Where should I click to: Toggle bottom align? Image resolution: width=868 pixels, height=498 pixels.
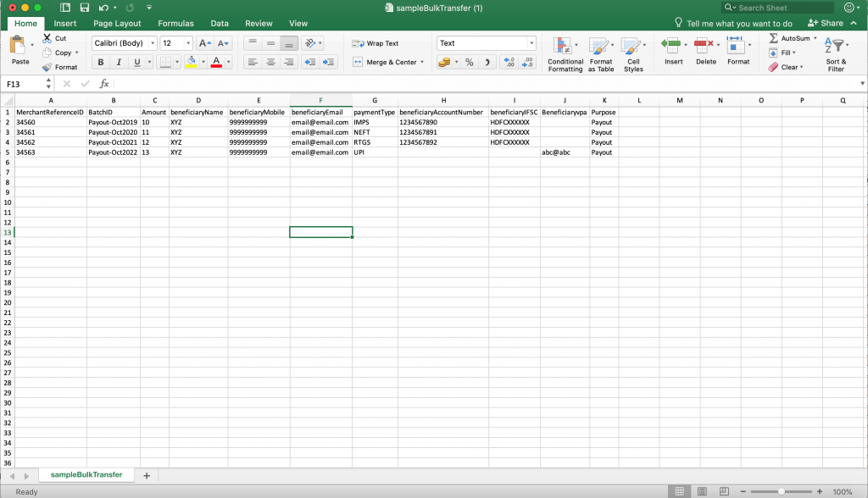pos(289,43)
